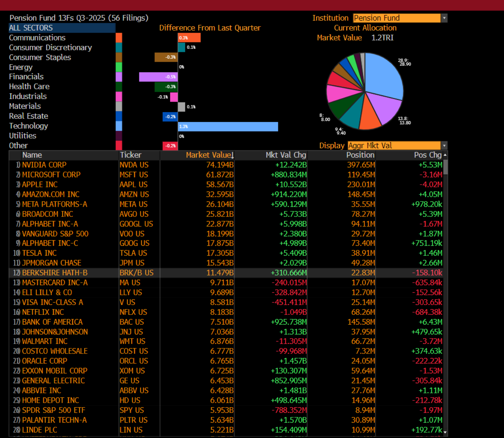Open the BERKSHIRE HATH-B highlighted row

click(x=55, y=273)
